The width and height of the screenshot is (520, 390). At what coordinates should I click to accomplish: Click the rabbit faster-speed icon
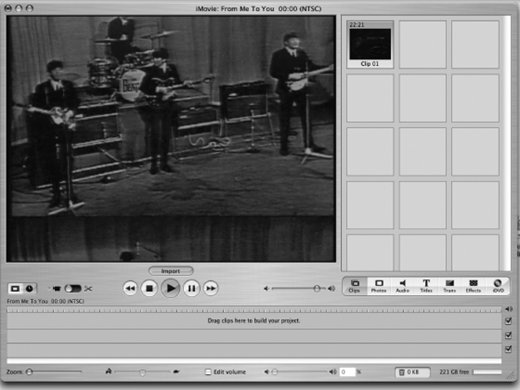tap(108, 371)
